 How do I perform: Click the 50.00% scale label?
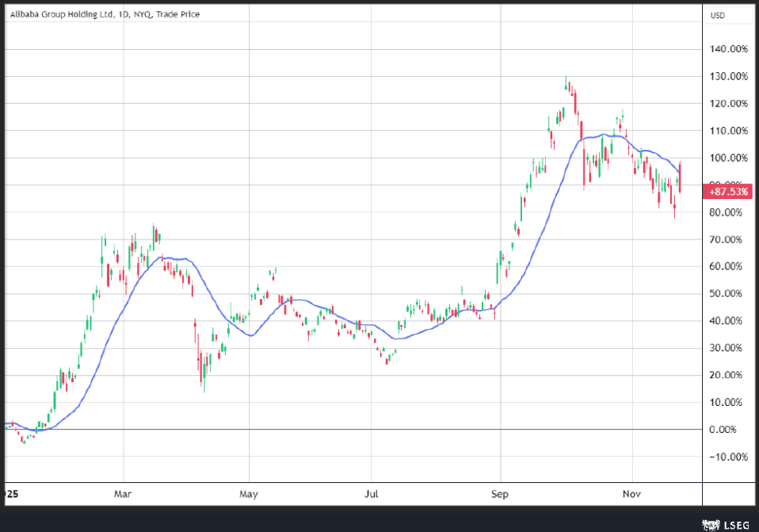point(726,294)
